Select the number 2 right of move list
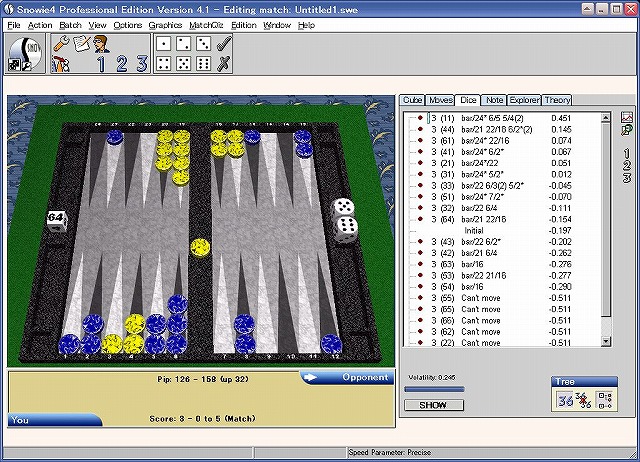This screenshot has height=462, width=640. coord(627,165)
